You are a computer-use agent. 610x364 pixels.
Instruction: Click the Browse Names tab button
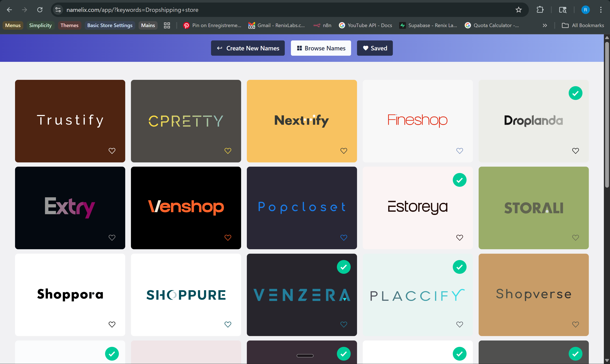[x=321, y=48]
